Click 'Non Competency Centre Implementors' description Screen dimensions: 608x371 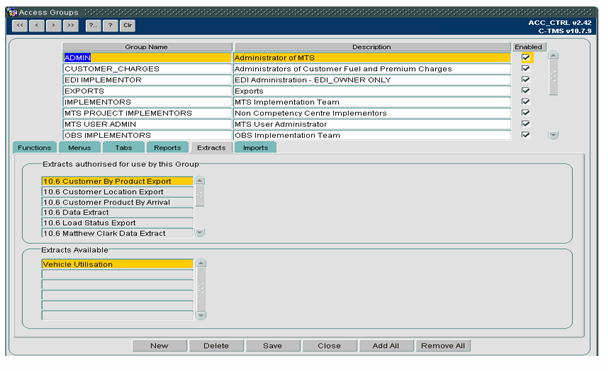coord(372,113)
